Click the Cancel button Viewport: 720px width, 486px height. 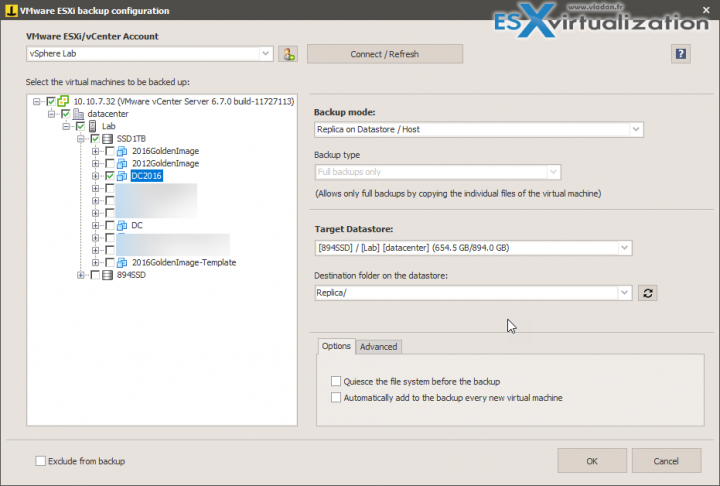tap(666, 461)
